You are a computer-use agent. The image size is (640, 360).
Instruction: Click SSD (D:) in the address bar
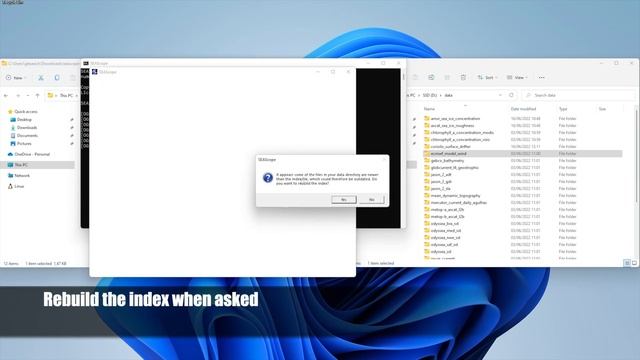click(429, 95)
